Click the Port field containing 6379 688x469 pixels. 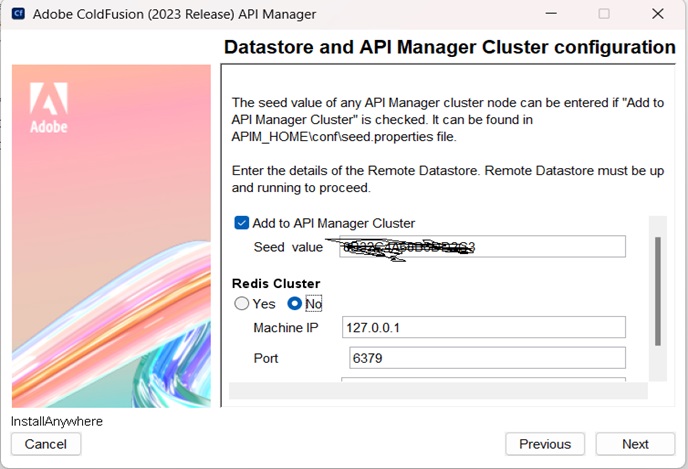pos(486,358)
